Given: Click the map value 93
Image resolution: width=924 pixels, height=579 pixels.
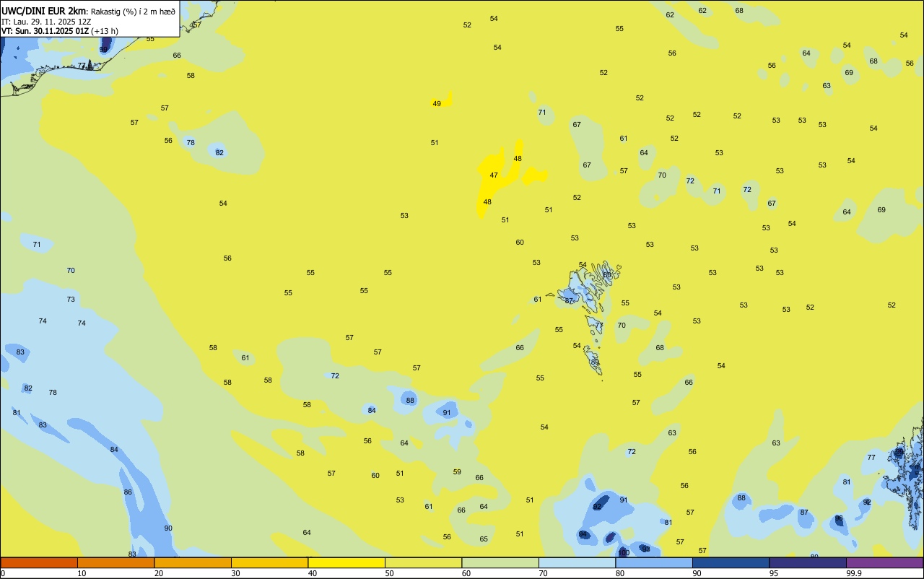Looking at the screenshot, I should 646,549.
